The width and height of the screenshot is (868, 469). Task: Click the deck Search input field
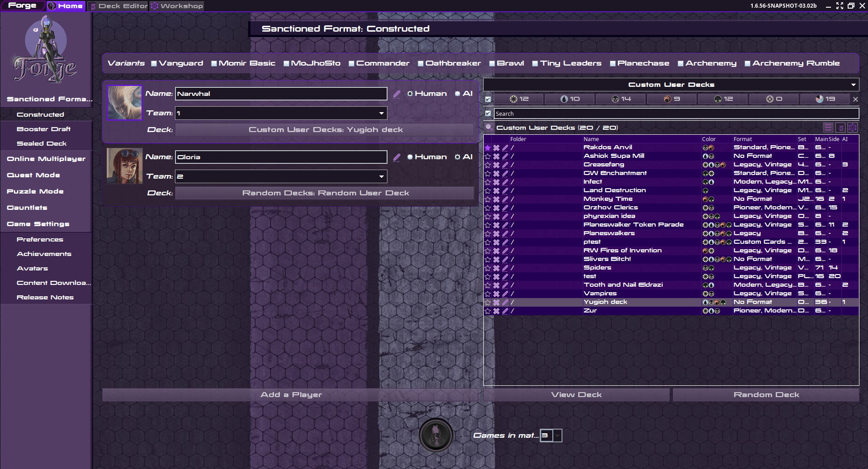pos(676,114)
